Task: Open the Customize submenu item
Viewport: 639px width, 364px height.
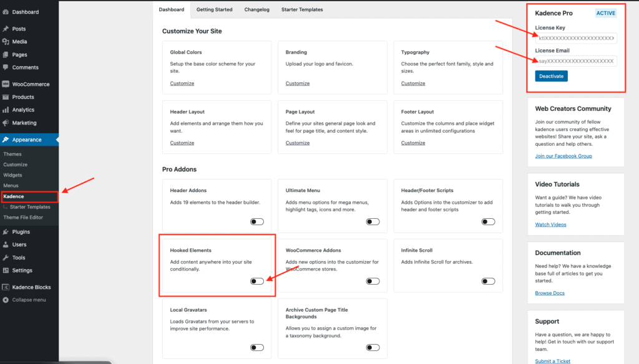Action: pyautogui.click(x=16, y=165)
